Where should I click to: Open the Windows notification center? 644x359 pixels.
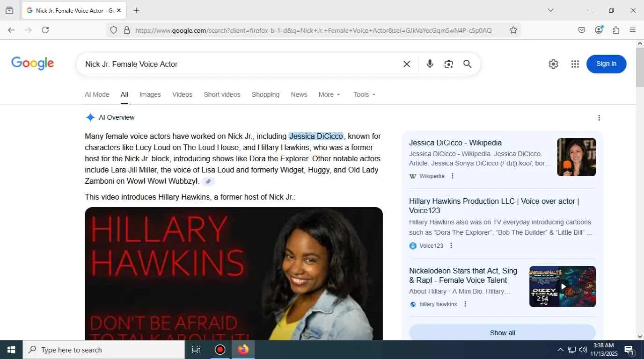[629, 350]
